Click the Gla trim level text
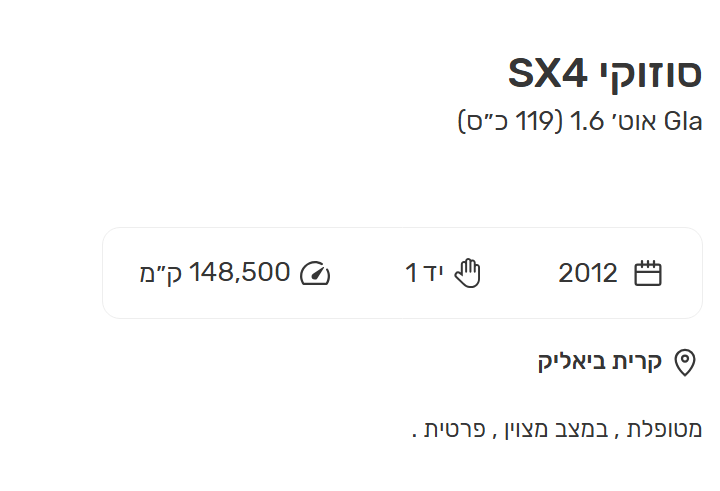Screen dimensions: 720x491 [683, 122]
